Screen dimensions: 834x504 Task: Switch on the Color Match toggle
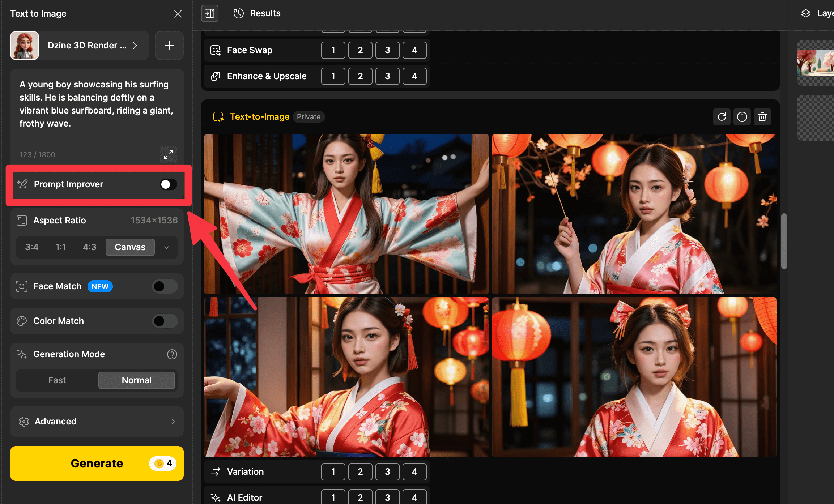point(165,321)
